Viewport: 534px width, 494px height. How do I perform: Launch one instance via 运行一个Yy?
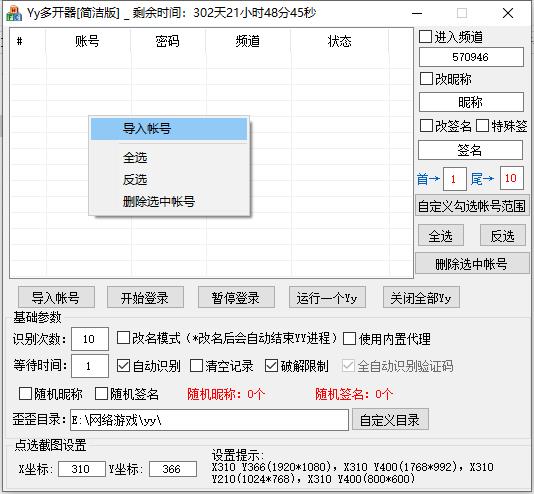click(x=327, y=297)
